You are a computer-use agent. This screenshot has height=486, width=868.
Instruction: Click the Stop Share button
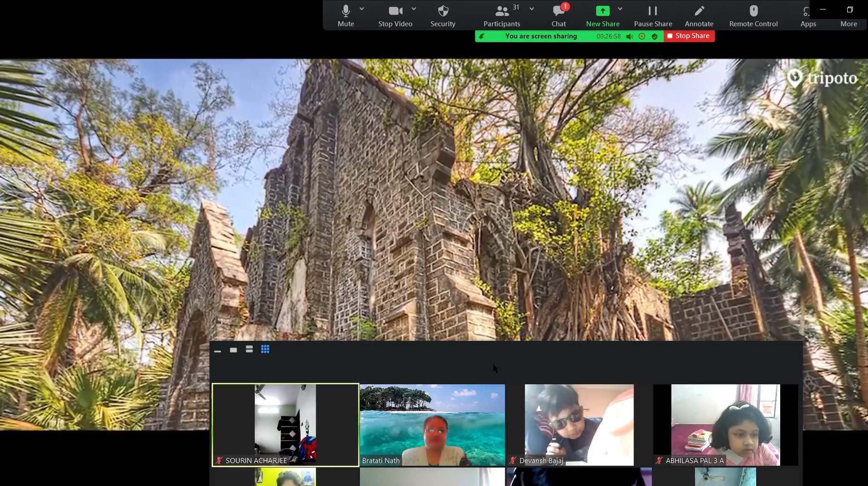tap(689, 36)
